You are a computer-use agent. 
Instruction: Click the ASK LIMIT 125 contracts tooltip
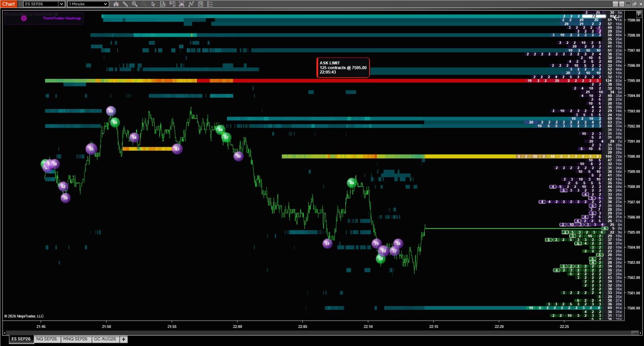[x=343, y=68]
